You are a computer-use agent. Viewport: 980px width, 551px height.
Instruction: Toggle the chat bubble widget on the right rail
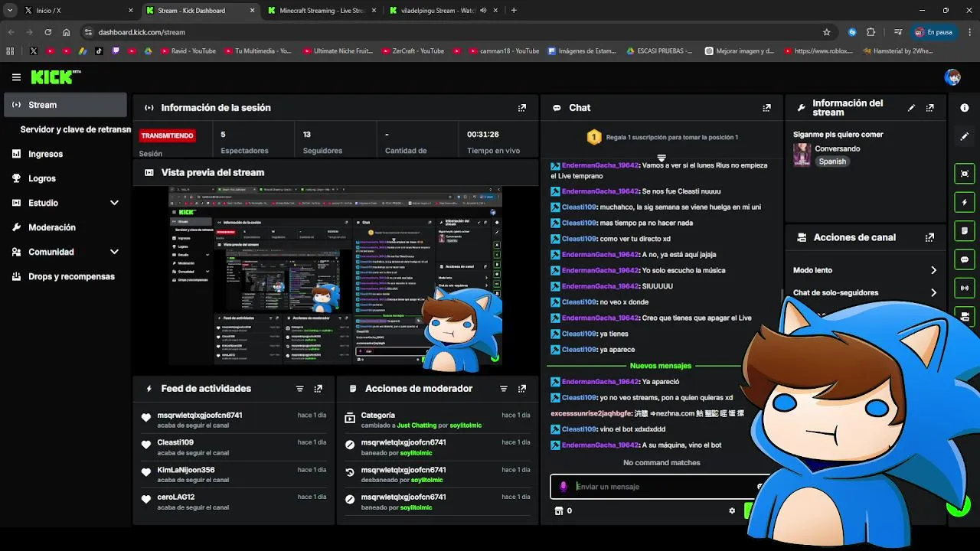tap(965, 259)
